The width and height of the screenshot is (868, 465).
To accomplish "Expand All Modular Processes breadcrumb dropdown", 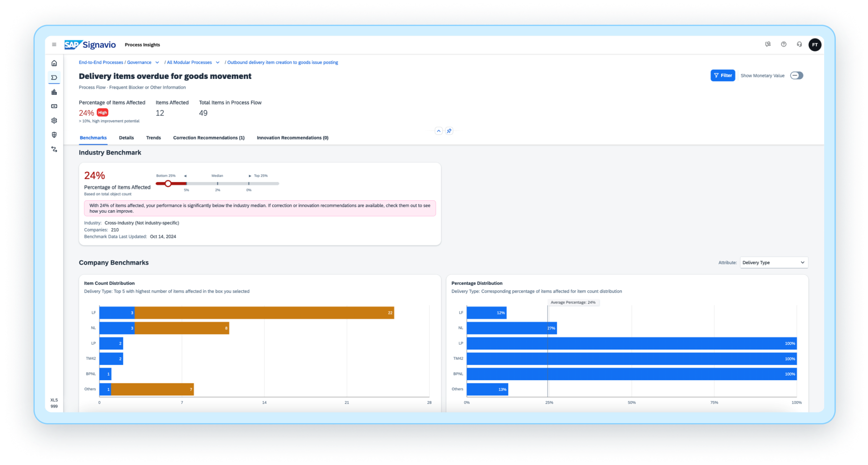I will [218, 63].
